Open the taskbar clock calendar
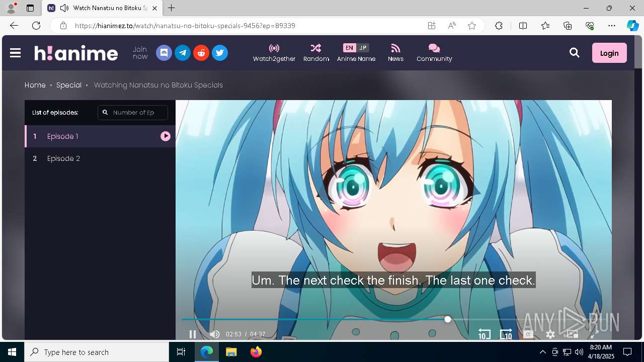644x362 pixels. point(601,352)
